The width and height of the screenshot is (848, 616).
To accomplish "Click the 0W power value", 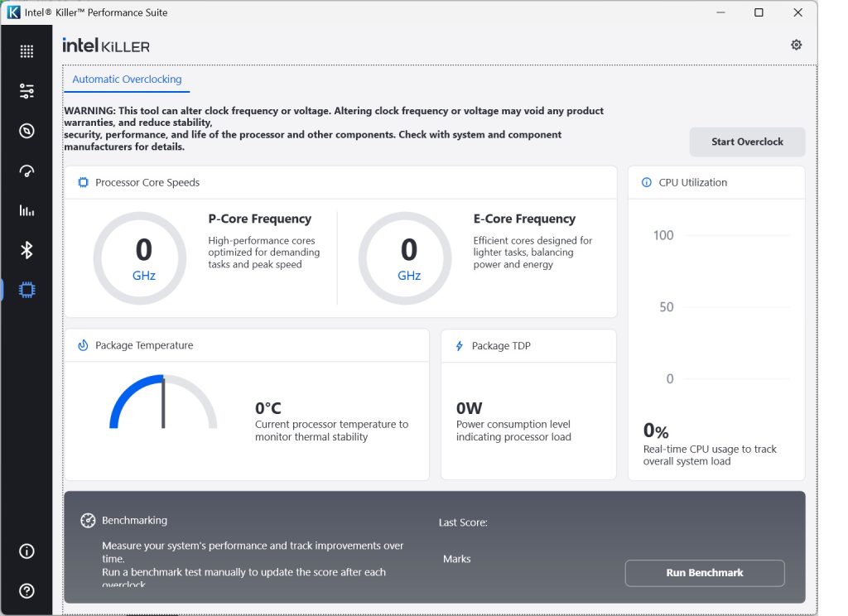I will (469, 408).
